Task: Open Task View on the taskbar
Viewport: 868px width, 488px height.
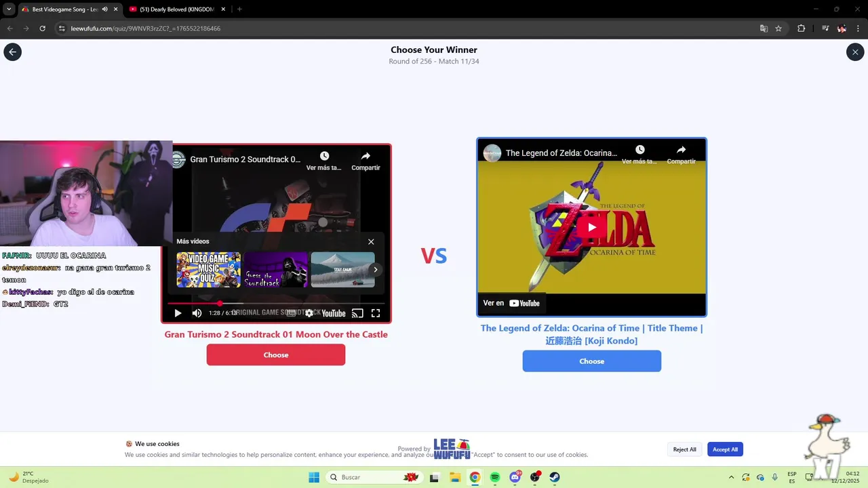Action: (434, 477)
